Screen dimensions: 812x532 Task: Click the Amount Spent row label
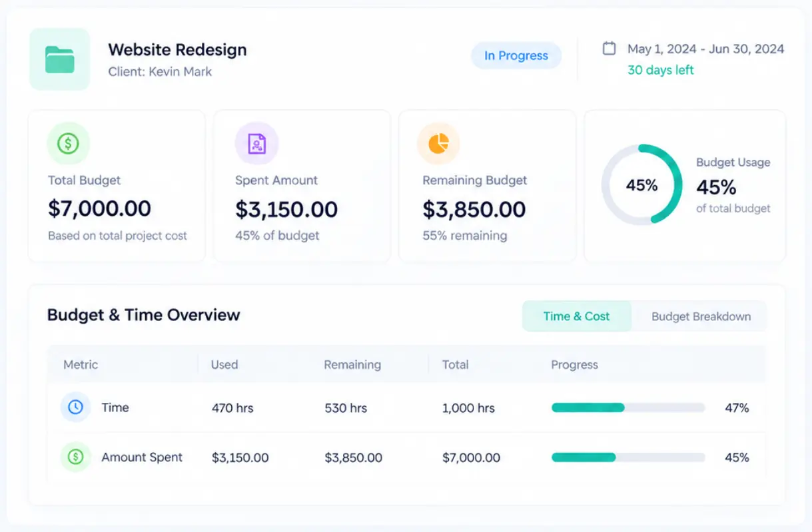pyautogui.click(x=142, y=457)
